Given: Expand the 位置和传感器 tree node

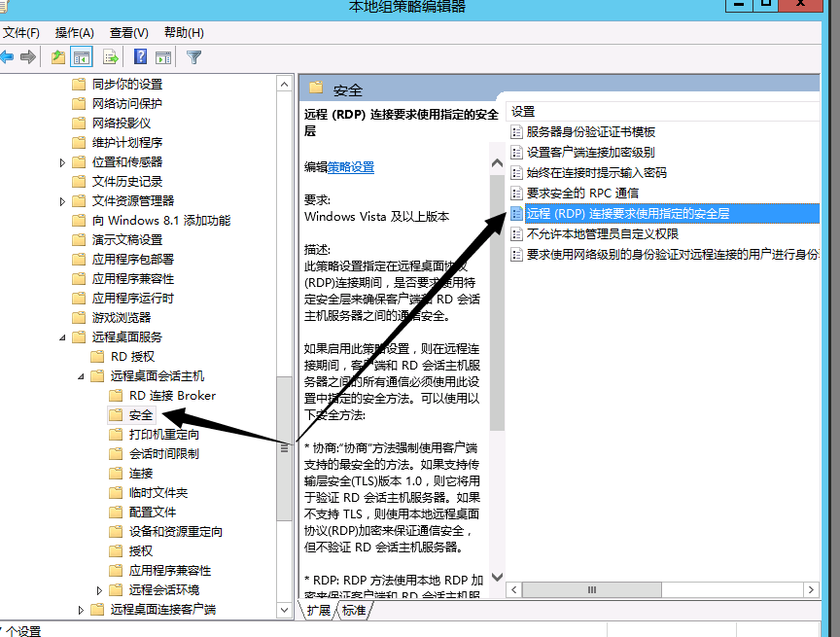Looking at the screenshot, I should [62, 162].
